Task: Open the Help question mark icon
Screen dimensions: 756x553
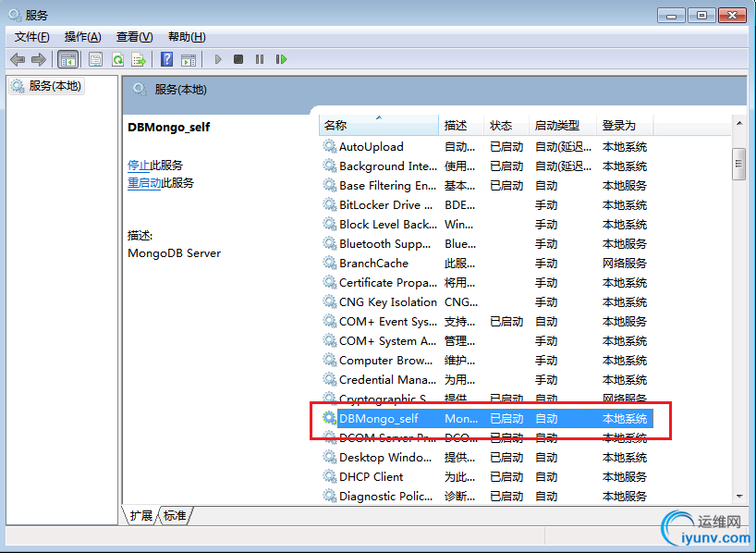Action: (167, 59)
